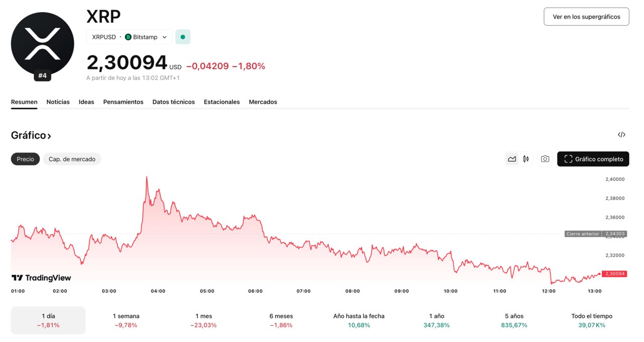The width and height of the screenshot is (644, 342).
Task: Open the fullscreen icon on Gráfico completo
Action: (x=568, y=159)
